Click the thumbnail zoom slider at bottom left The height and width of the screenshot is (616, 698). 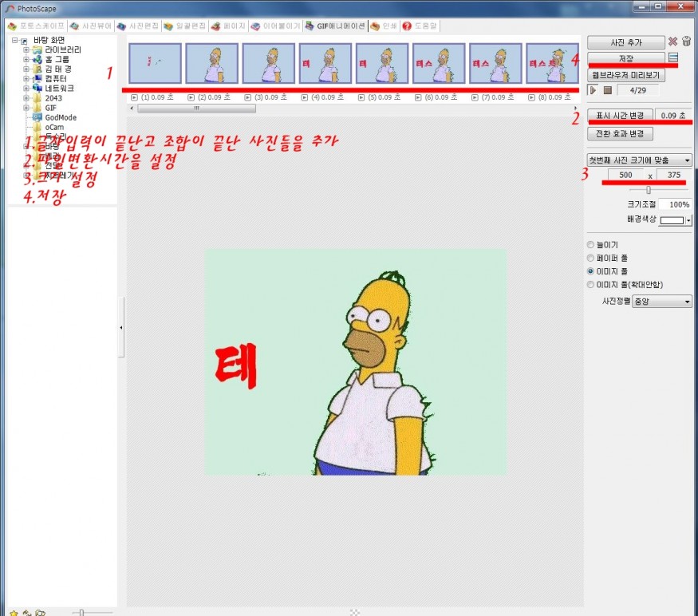pos(81,613)
